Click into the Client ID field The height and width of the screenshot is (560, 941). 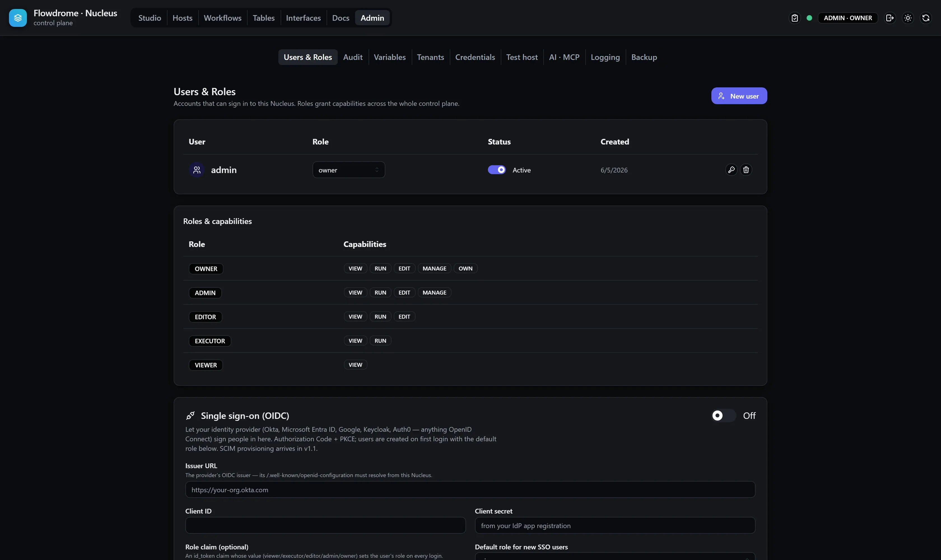[x=325, y=525]
